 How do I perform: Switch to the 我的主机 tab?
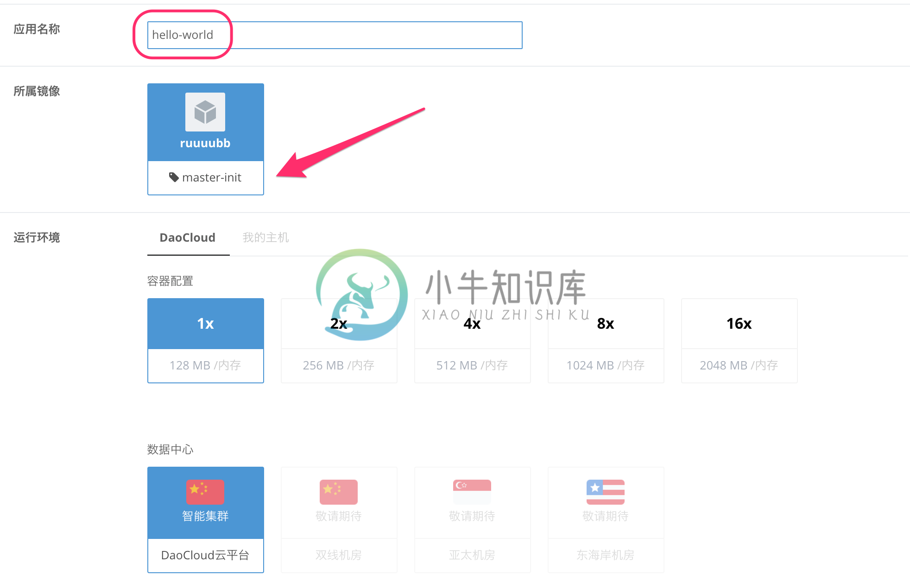click(x=265, y=238)
